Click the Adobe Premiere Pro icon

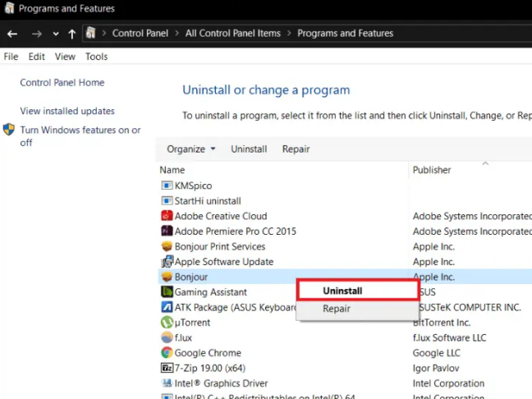[167, 231]
